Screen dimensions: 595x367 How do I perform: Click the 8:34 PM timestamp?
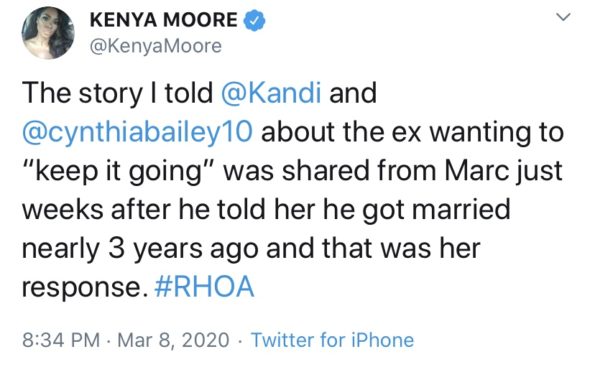[61, 340]
